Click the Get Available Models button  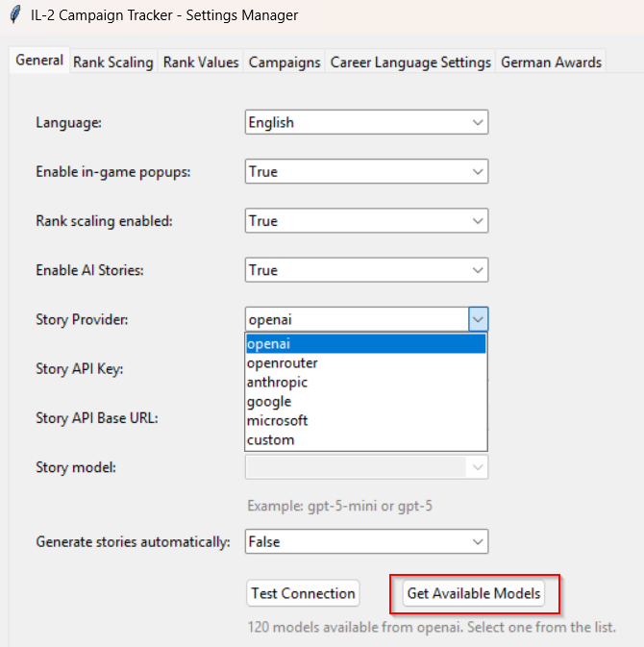click(474, 593)
